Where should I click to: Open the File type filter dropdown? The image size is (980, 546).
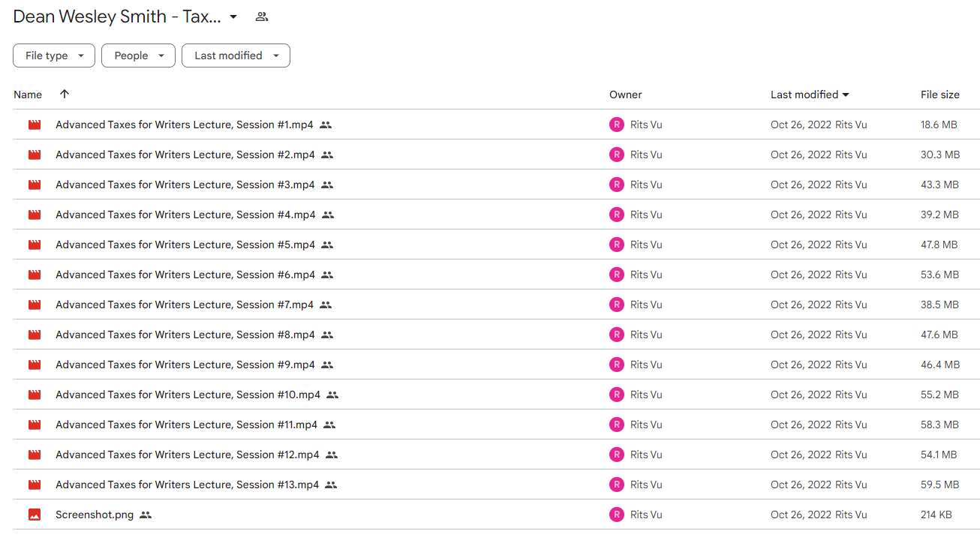(x=54, y=55)
